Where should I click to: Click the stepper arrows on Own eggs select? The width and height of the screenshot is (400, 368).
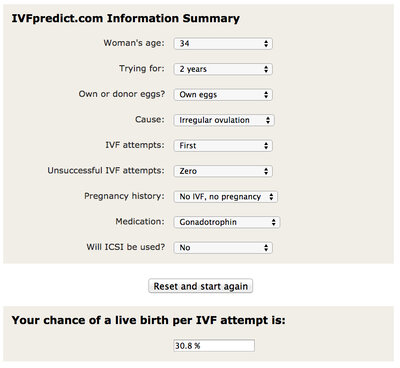coord(266,95)
